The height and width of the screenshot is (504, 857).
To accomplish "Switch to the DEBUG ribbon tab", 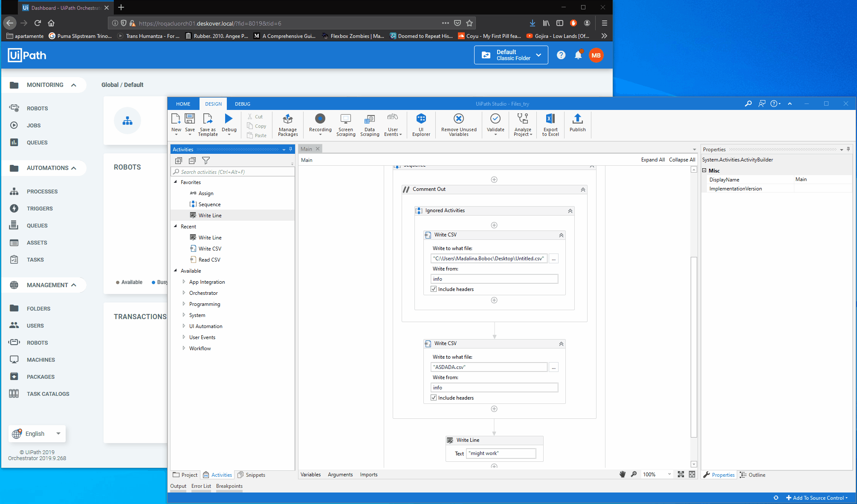I will pos(242,104).
